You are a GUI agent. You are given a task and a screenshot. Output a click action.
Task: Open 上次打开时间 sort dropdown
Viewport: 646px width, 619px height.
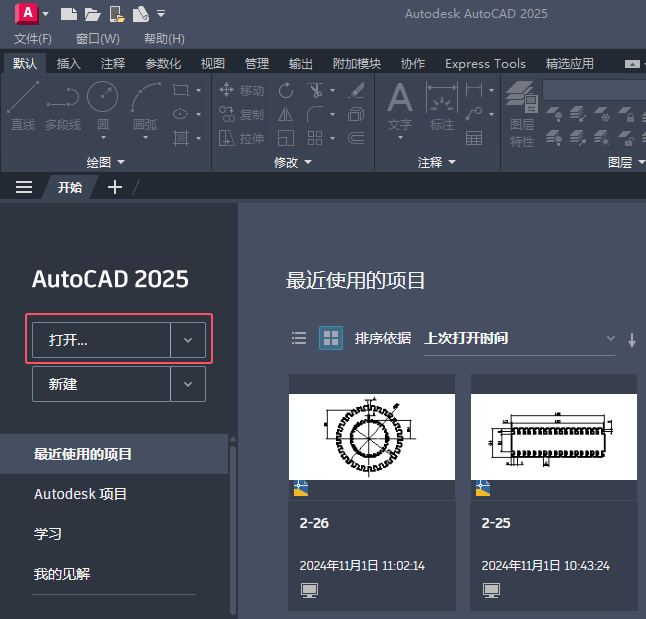click(520, 339)
